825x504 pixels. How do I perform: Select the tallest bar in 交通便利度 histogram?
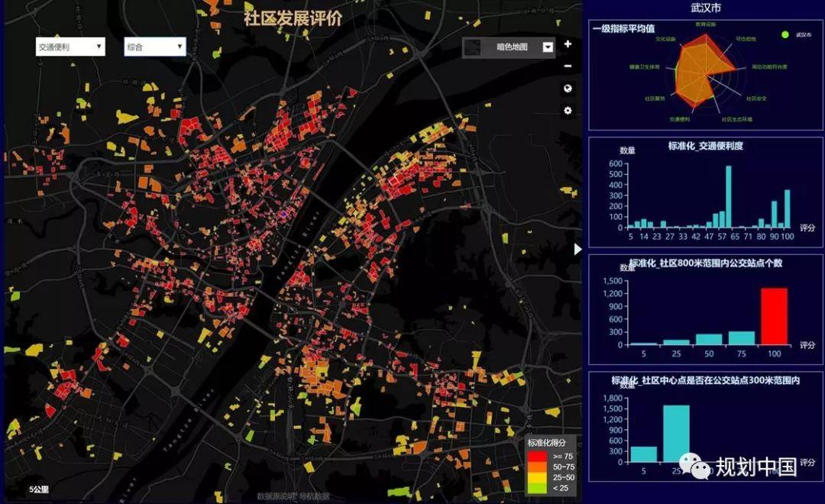point(729,197)
